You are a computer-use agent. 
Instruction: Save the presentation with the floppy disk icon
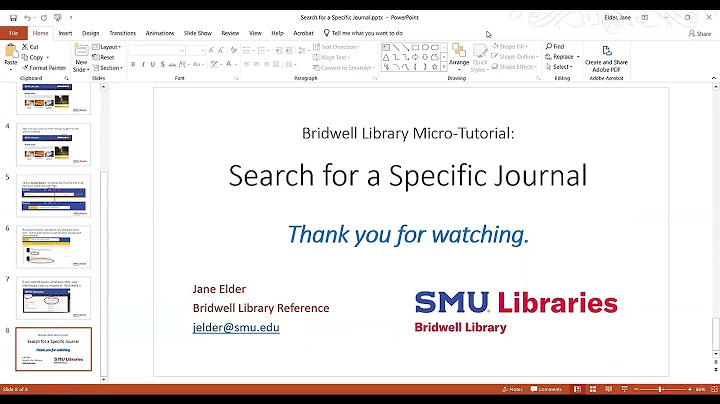tap(13, 18)
